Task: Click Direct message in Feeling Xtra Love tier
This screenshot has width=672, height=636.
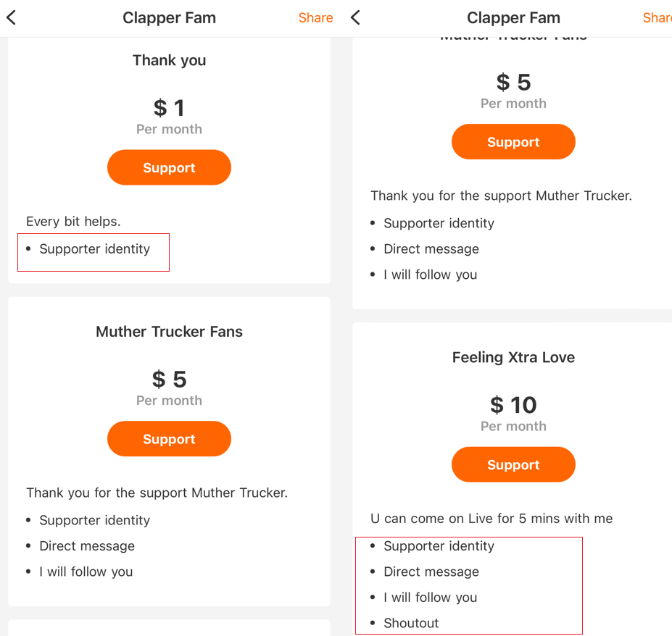Action: click(431, 572)
